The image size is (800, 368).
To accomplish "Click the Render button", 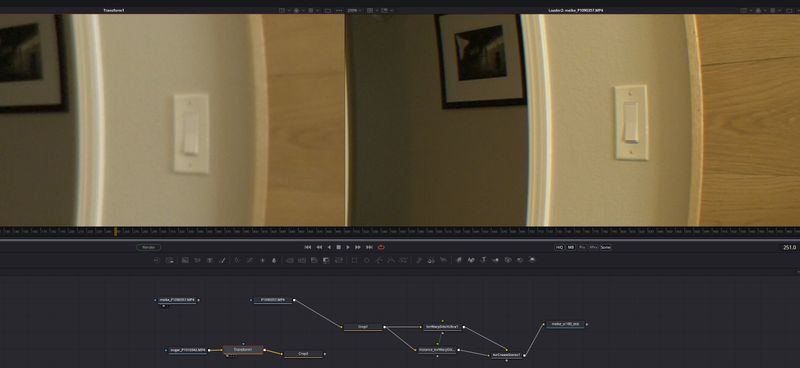I will tap(148, 247).
